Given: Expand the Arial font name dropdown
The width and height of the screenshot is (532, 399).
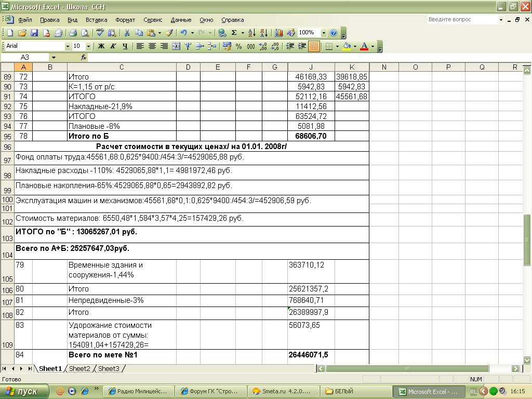Looking at the screenshot, I should pyautogui.click(x=67, y=46).
